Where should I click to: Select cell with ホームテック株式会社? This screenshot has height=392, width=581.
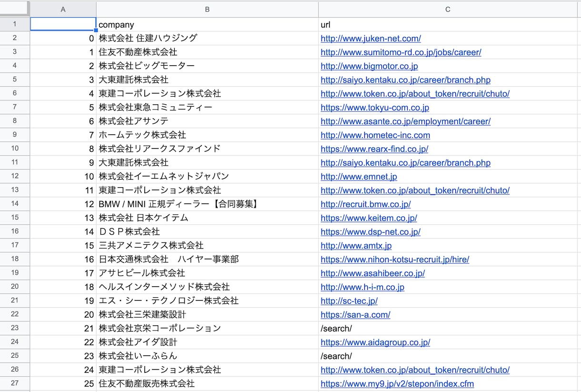[207, 135]
